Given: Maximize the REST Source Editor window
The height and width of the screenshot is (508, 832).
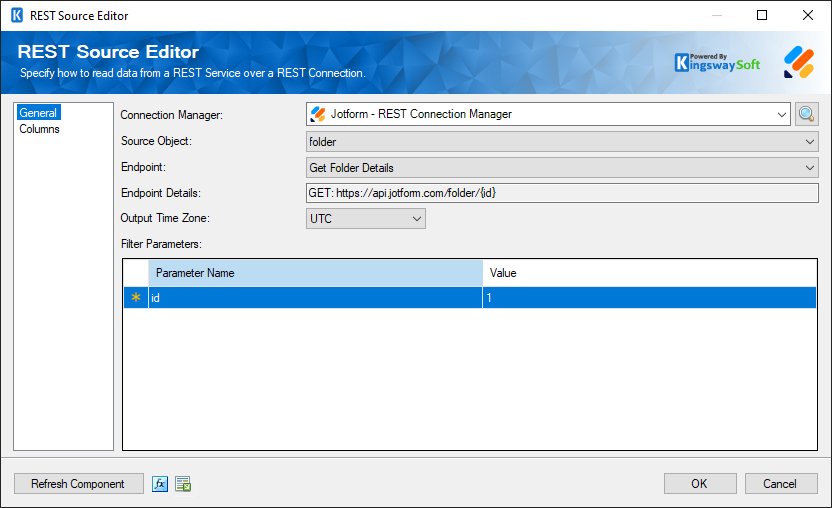Looking at the screenshot, I should [x=762, y=15].
